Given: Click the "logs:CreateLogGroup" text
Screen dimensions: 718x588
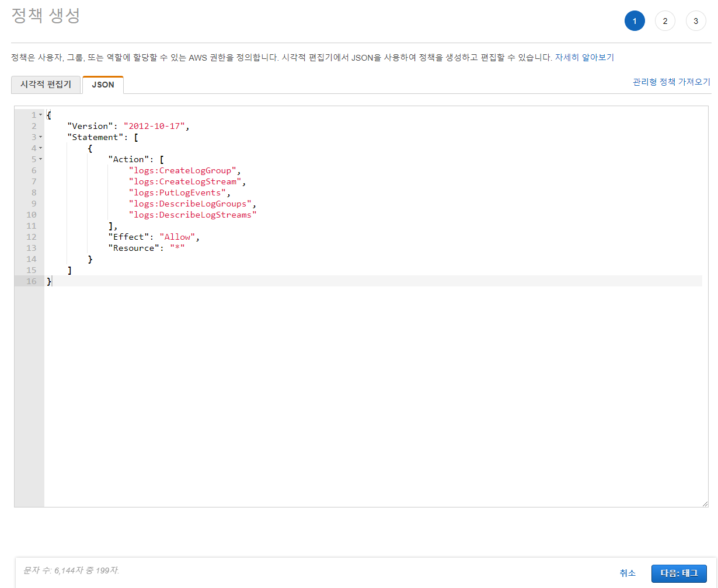Looking at the screenshot, I should tap(183, 170).
